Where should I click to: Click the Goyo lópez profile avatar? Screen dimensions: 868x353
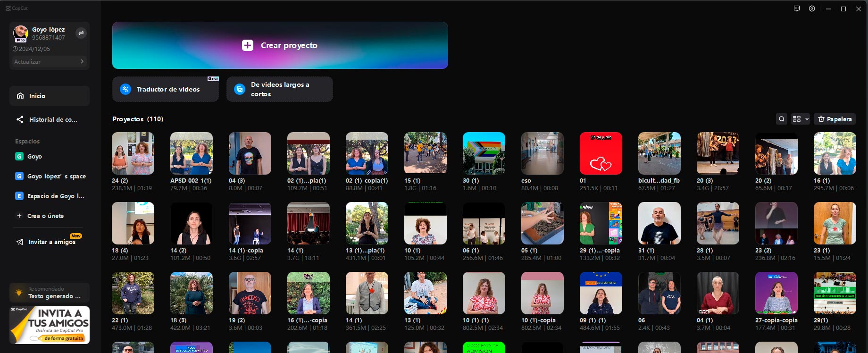point(20,33)
